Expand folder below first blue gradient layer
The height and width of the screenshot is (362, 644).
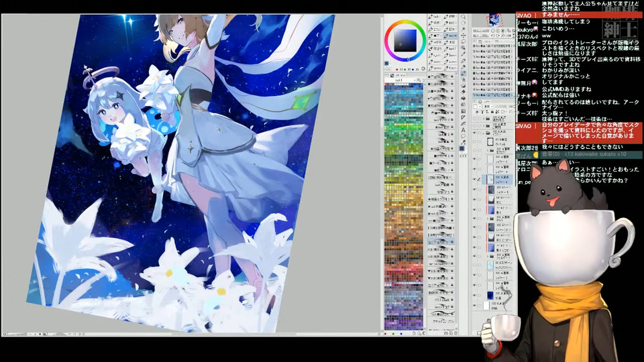pyautogui.click(x=488, y=219)
